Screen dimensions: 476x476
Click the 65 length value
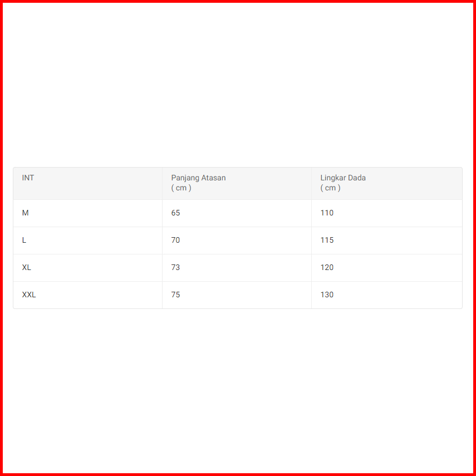coord(176,213)
